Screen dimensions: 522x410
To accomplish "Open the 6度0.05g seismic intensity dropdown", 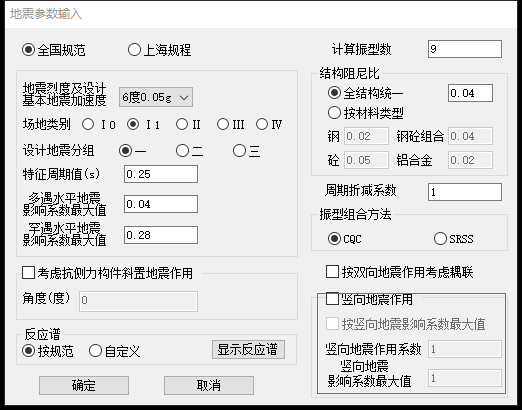I will coord(156,97).
